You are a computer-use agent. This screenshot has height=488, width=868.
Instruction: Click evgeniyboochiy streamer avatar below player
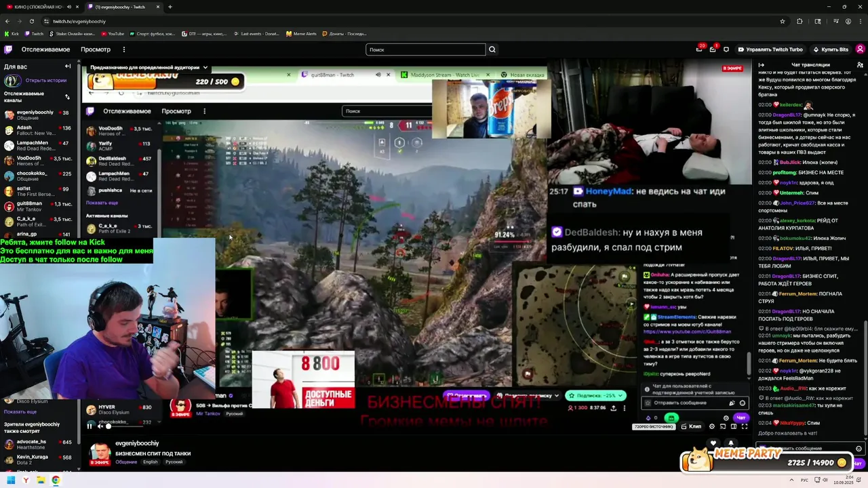pyautogui.click(x=100, y=454)
